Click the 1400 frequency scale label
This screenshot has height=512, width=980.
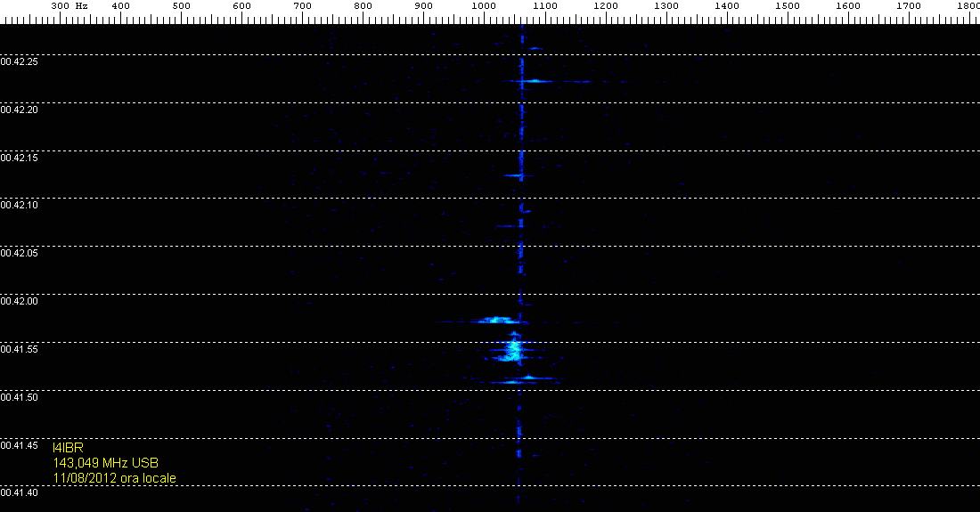(x=727, y=5)
